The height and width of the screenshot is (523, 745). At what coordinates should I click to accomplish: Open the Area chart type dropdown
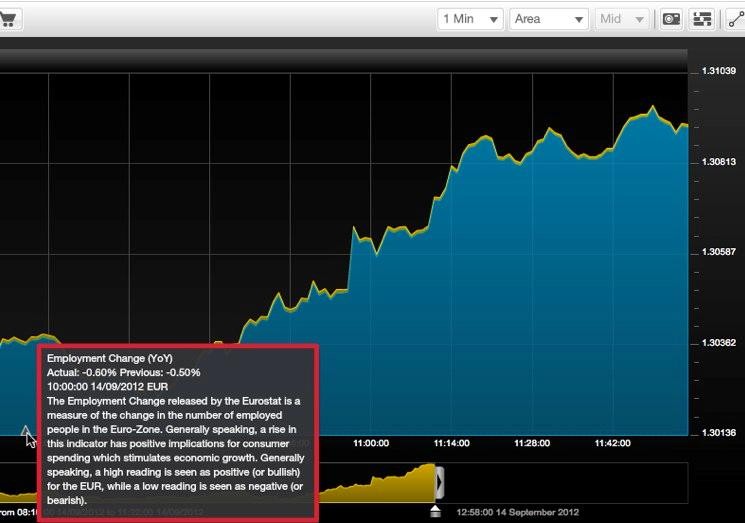pos(549,19)
